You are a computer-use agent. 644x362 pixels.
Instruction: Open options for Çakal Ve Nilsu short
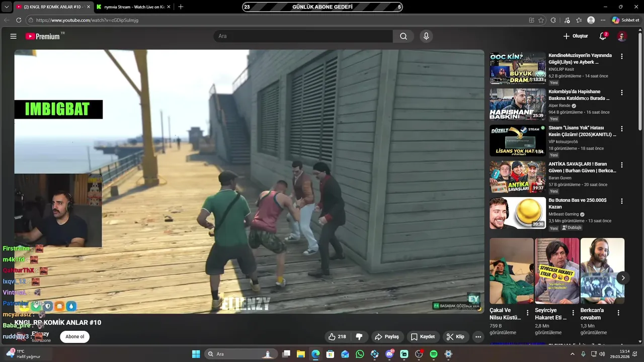pyautogui.click(x=527, y=313)
